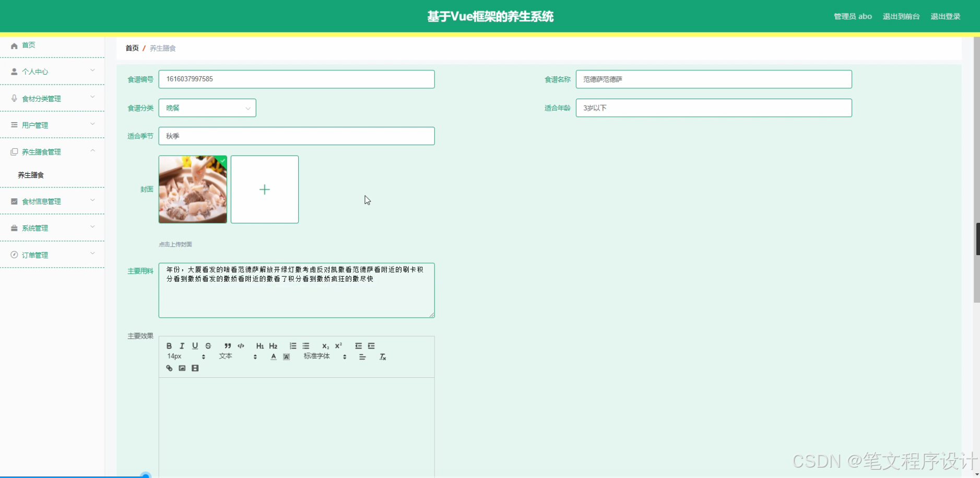Apply italic formatting
The image size is (980, 478).
point(182,346)
